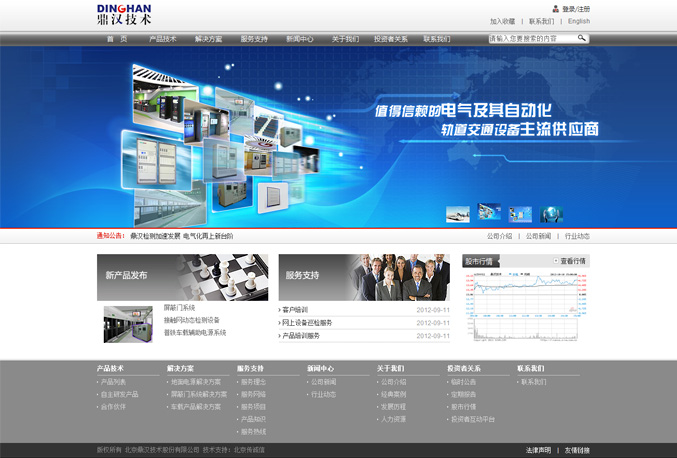This screenshot has height=458, width=677.
Task: Open the 投资者关系 navigation menu
Action: click(391, 39)
